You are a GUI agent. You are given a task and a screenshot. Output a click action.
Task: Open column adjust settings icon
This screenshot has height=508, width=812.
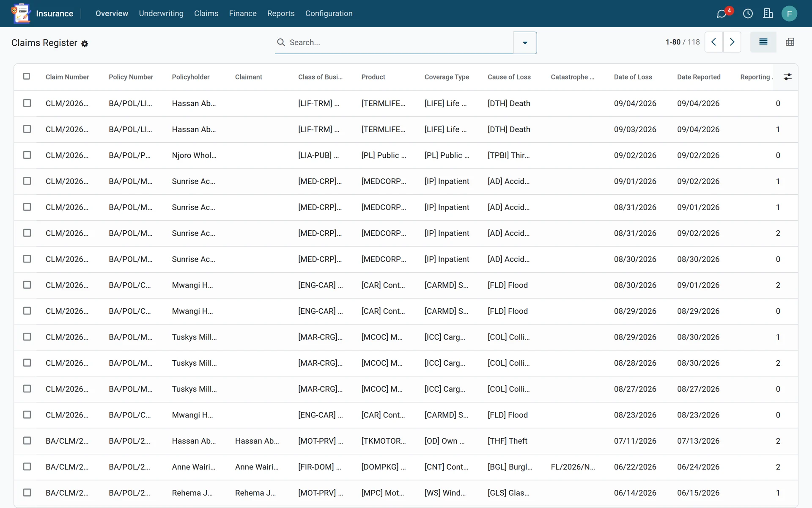point(787,77)
